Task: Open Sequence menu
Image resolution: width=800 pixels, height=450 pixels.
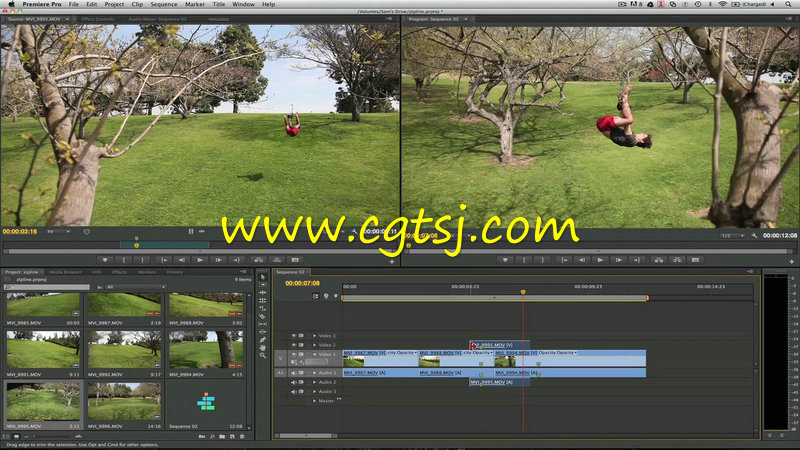Action: 164,4
